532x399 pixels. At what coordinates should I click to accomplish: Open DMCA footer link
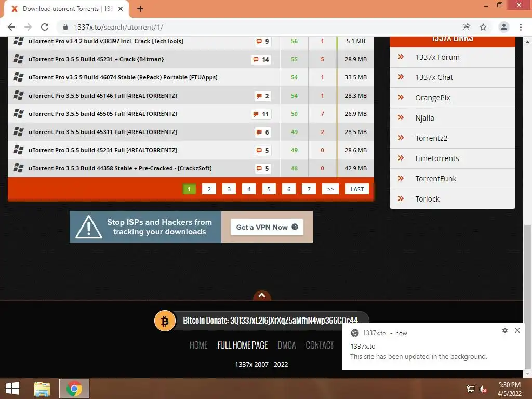pos(287,345)
